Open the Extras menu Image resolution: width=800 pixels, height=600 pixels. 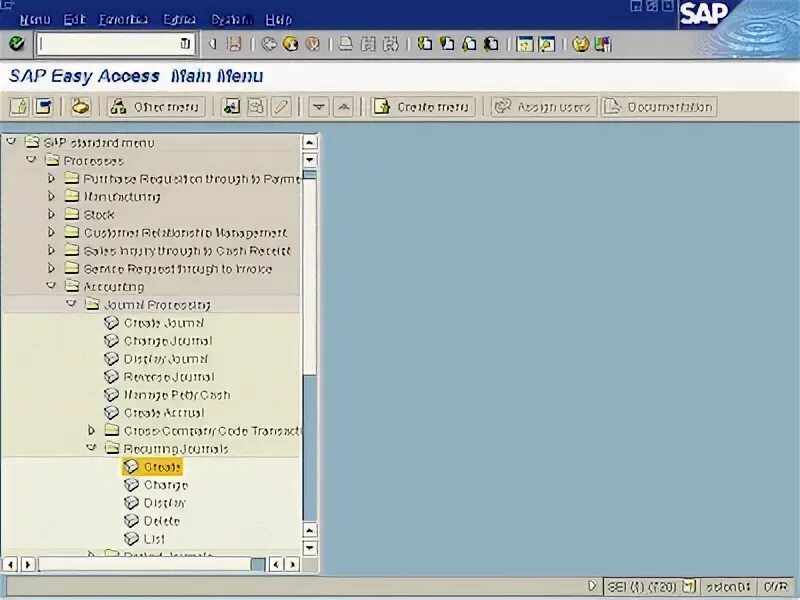click(179, 20)
